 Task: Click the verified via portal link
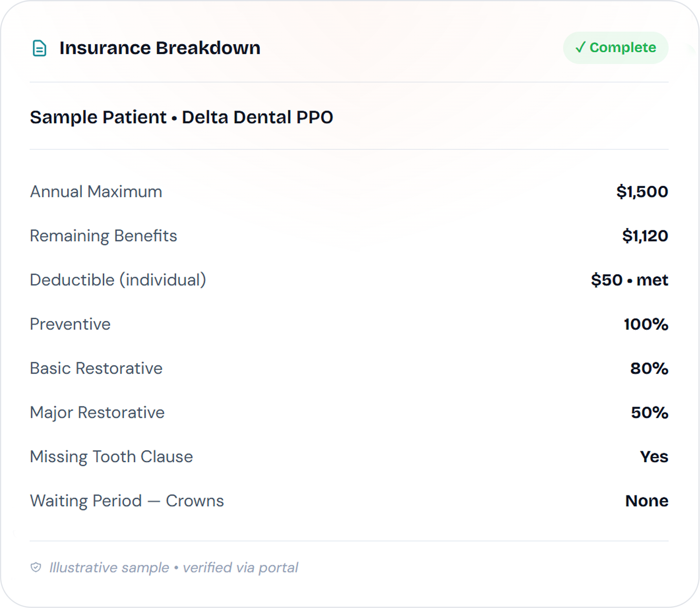point(240,567)
